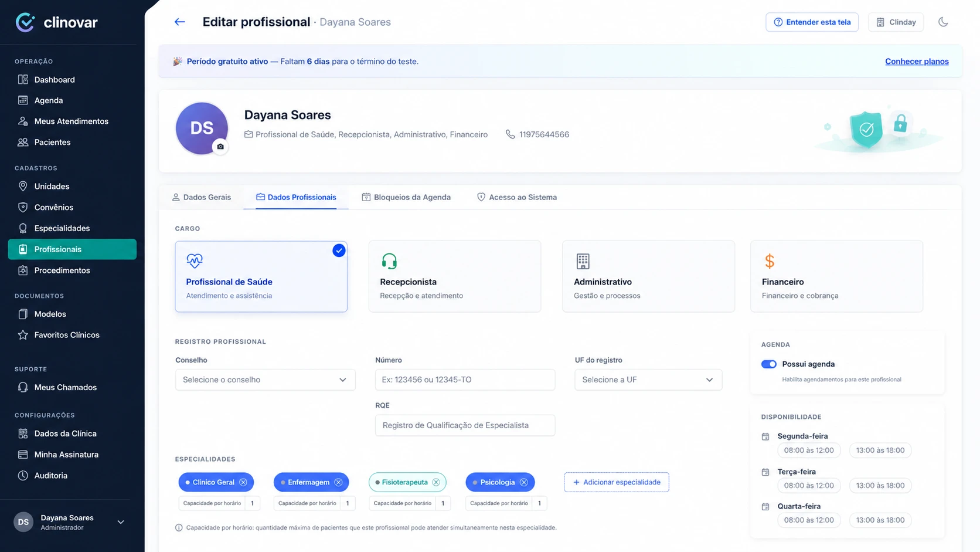Edit Clinico Geral capacity value
This screenshot has width=980, height=552.
tap(253, 503)
